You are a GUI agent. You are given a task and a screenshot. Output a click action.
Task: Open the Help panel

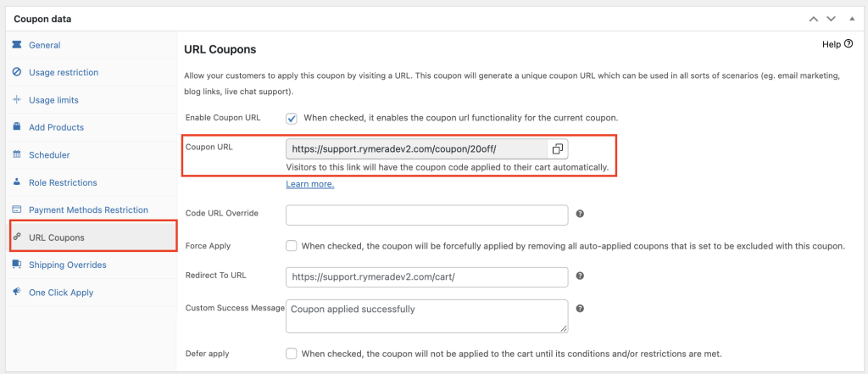pyautogui.click(x=837, y=44)
